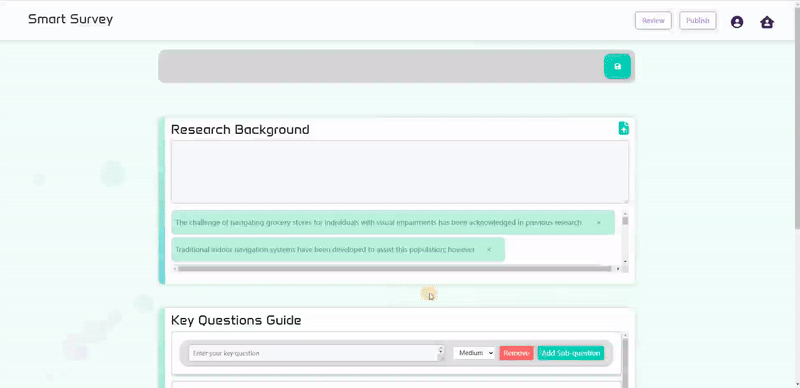Go to home via house icon
800x388 pixels.
(x=767, y=22)
